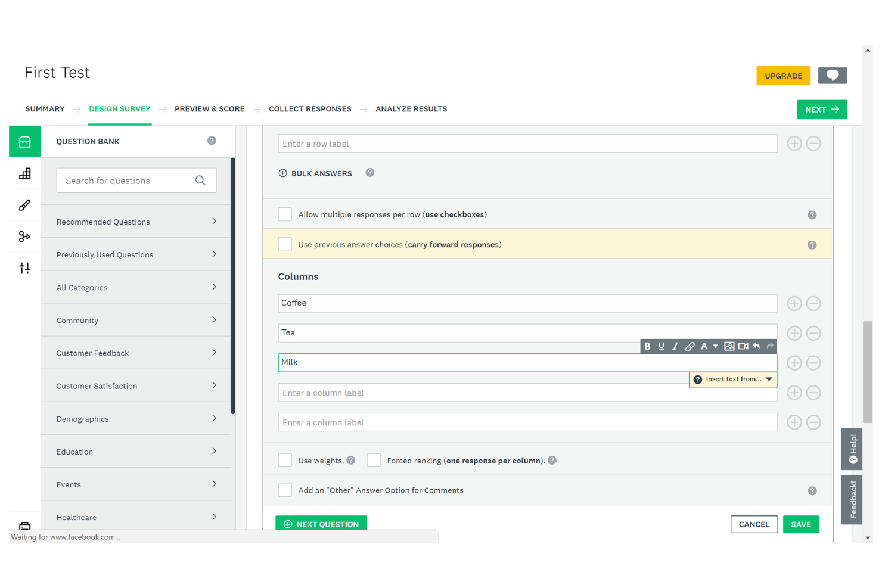
Task: Check the Use weights option
Action: click(x=285, y=460)
